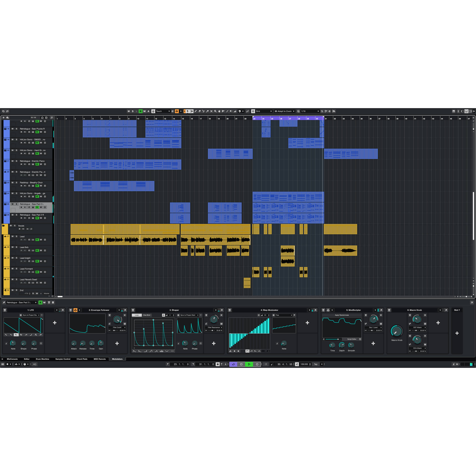Screen dimensions: 476x476
Task: Click One-Shot mode in the Shaper
Action: 147,315
